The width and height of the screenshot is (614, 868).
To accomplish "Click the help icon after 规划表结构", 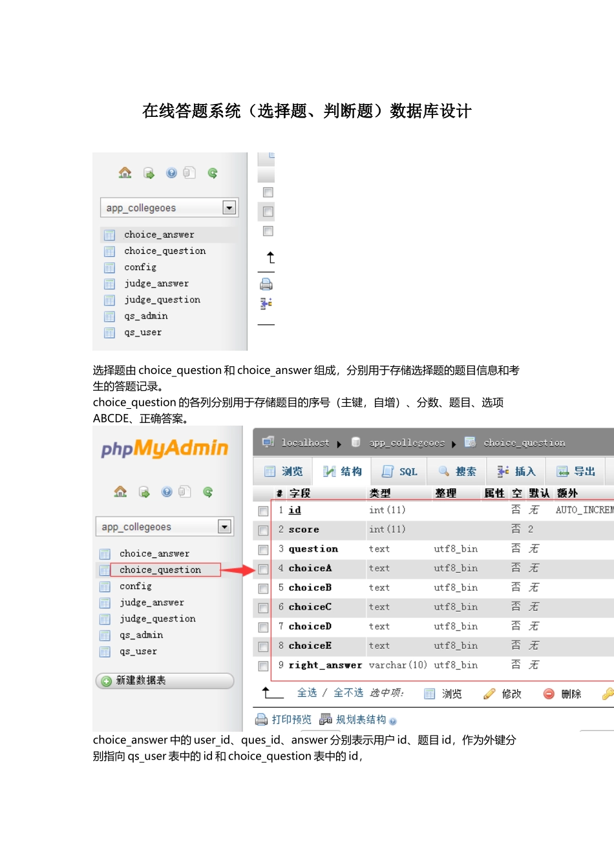I will tap(393, 721).
